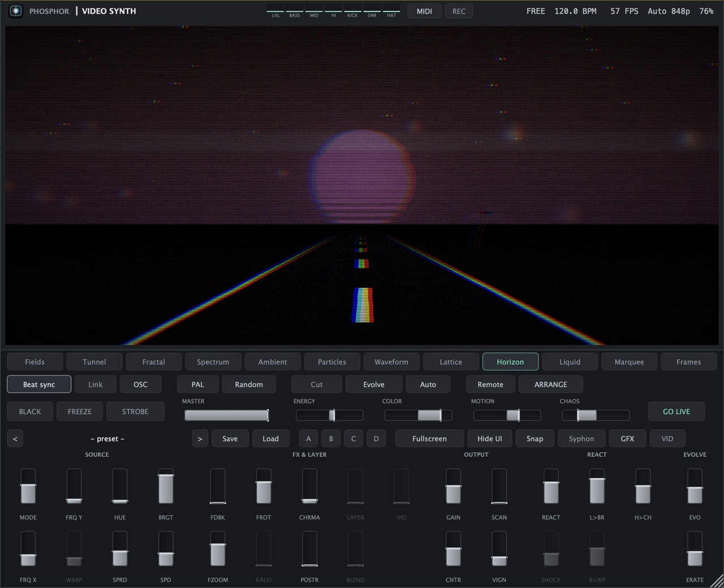Click the COLOR slider
The width and height of the screenshot is (724, 588).
tap(419, 416)
